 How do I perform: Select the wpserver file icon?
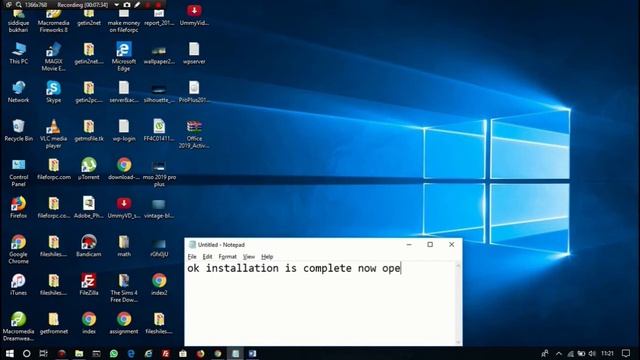coord(194,53)
